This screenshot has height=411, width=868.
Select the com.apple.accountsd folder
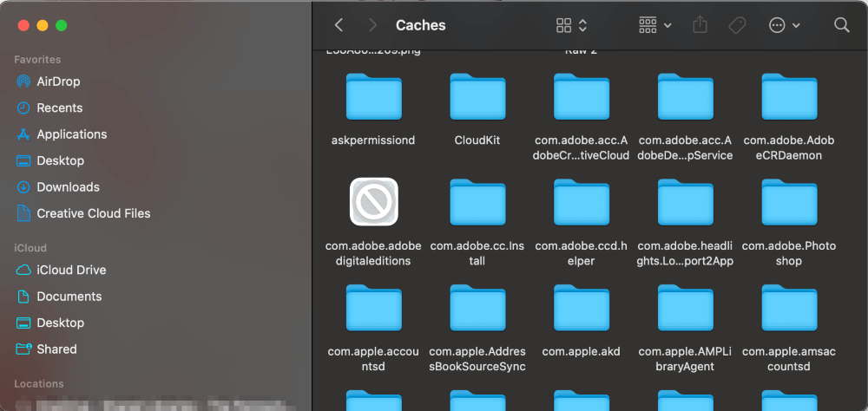point(373,308)
